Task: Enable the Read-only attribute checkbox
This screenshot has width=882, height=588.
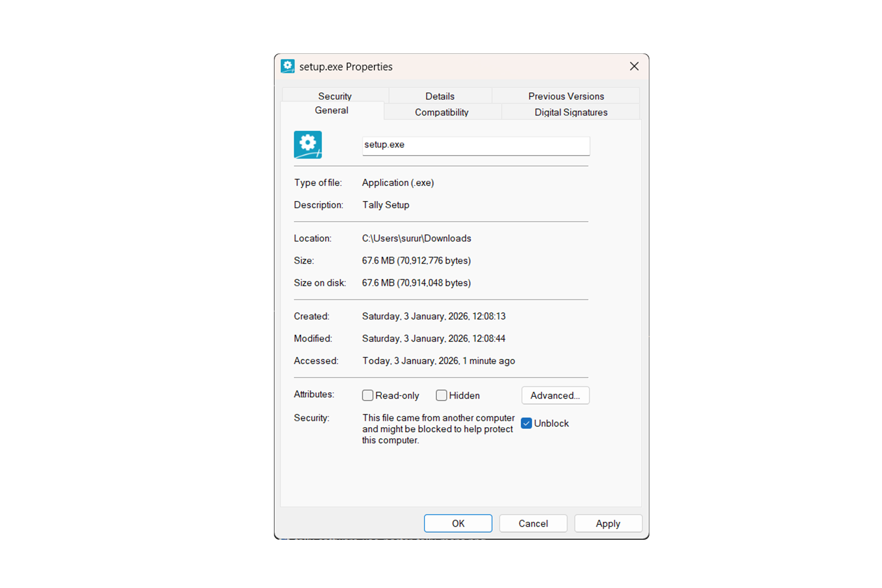Action: coord(368,396)
